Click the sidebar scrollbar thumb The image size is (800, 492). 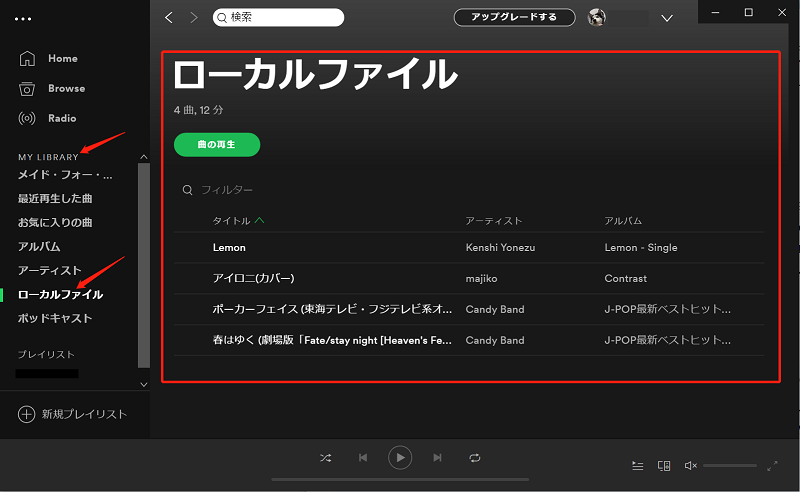tap(144, 265)
